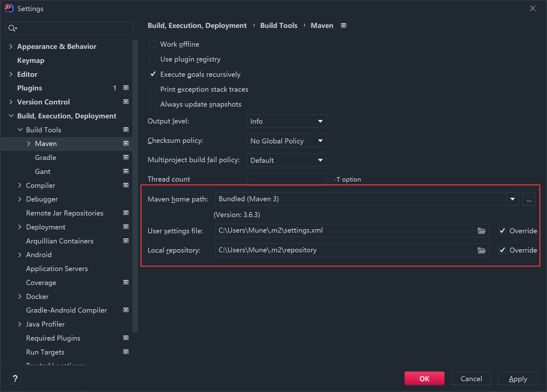The image size is (547, 392).
Task: Click the project-level icon beside Required Plugins
Action: [126, 338]
